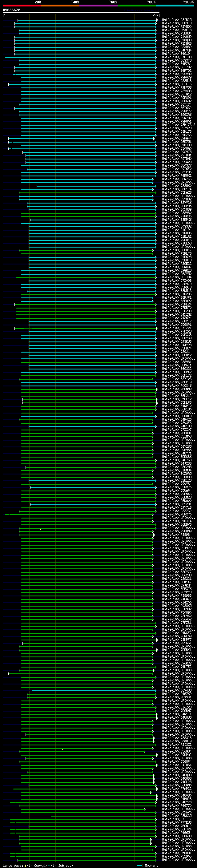Image resolution: width=197 pixels, height=868 pixels.
Task: Open the UniRef100_A9TDH0 entry
Action: coord(177,159)
